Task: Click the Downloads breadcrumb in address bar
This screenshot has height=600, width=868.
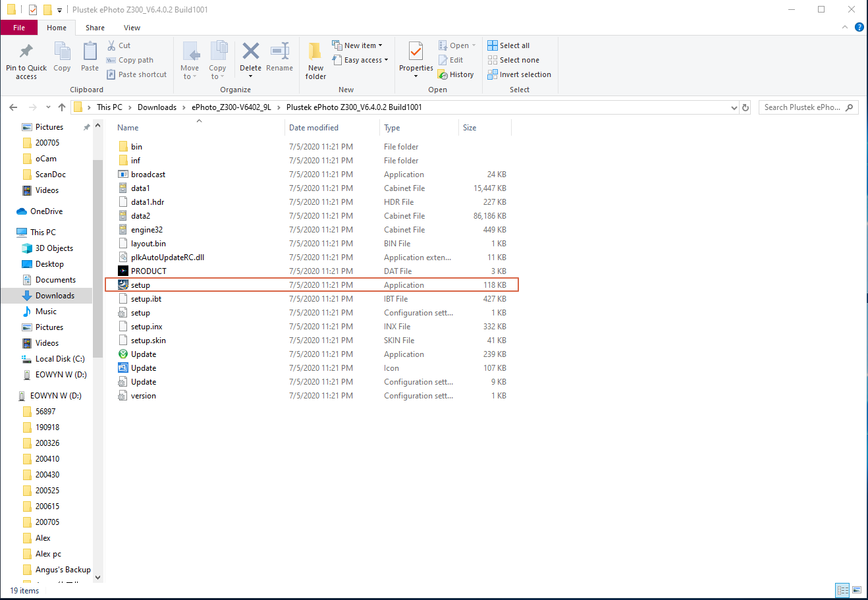Action: pos(157,107)
